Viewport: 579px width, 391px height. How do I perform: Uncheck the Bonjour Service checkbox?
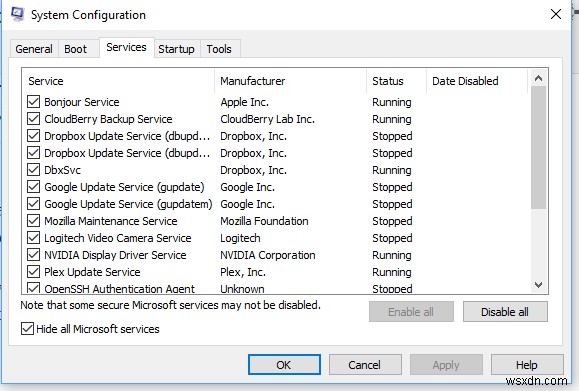pos(33,102)
